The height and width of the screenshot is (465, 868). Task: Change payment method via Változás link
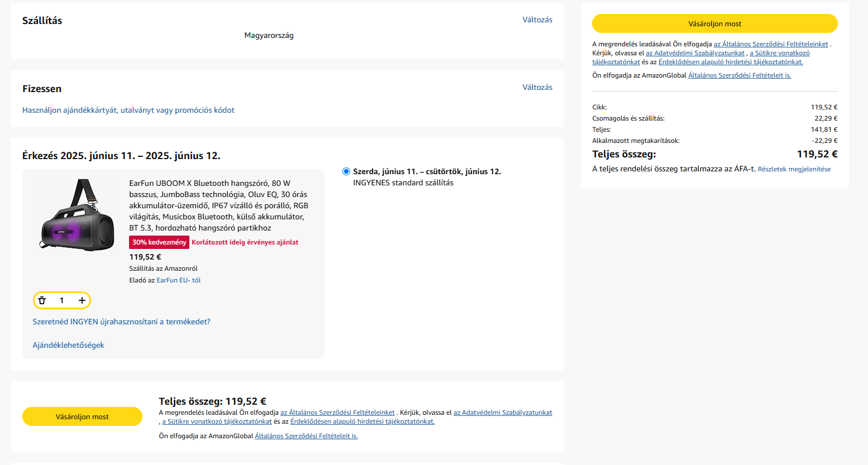(537, 87)
